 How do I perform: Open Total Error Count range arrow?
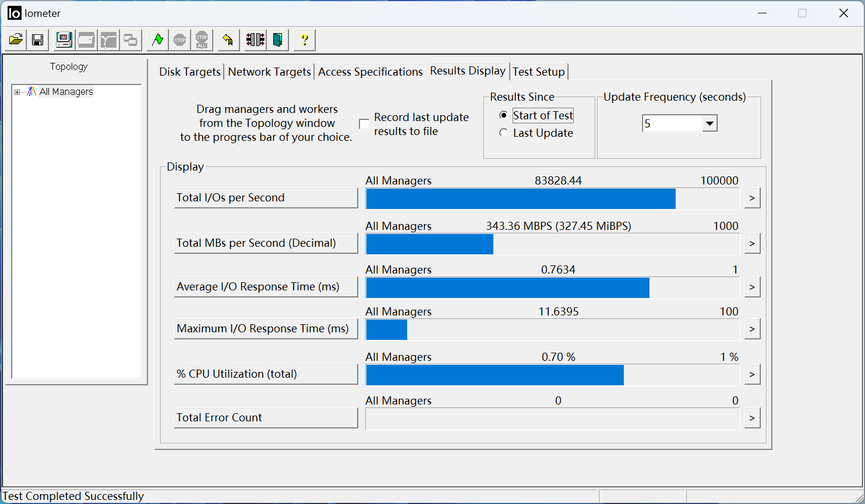[x=752, y=418]
